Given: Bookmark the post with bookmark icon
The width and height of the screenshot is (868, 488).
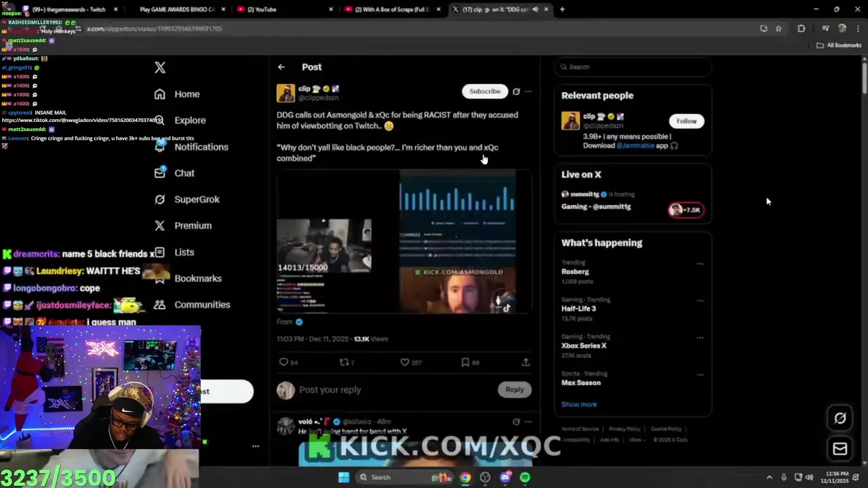Looking at the screenshot, I should (x=465, y=363).
